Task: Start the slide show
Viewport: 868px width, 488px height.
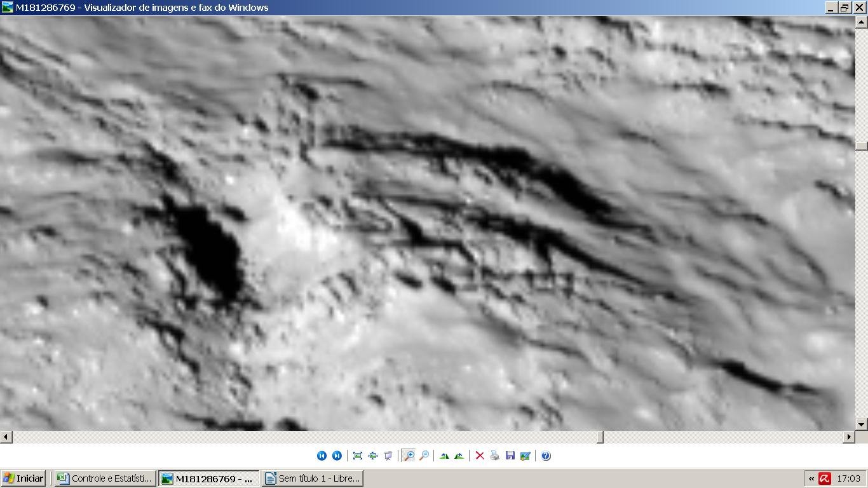Action: point(388,456)
